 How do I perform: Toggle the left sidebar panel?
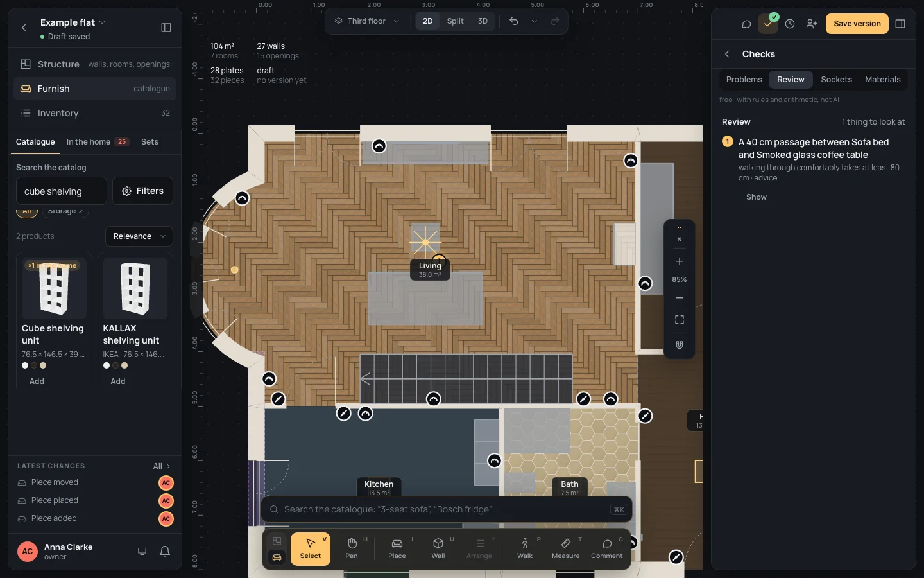[166, 28]
